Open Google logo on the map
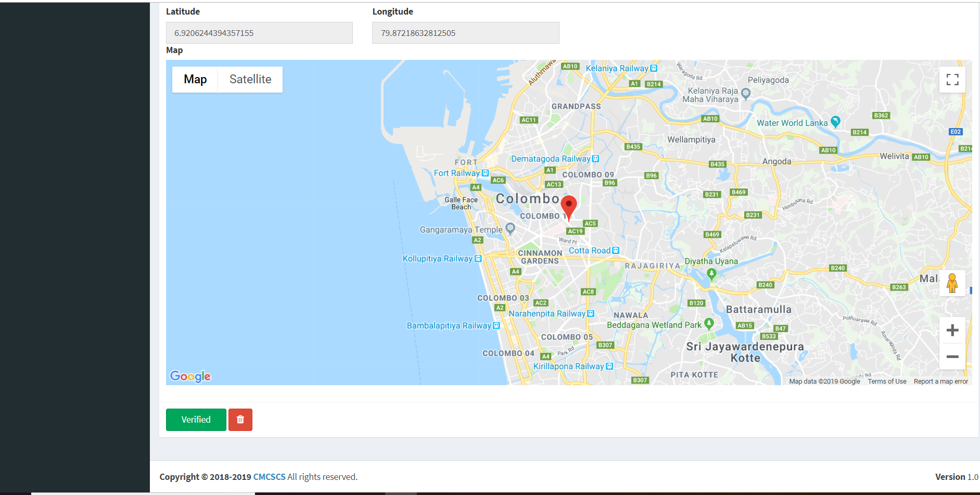980x495 pixels. point(190,376)
